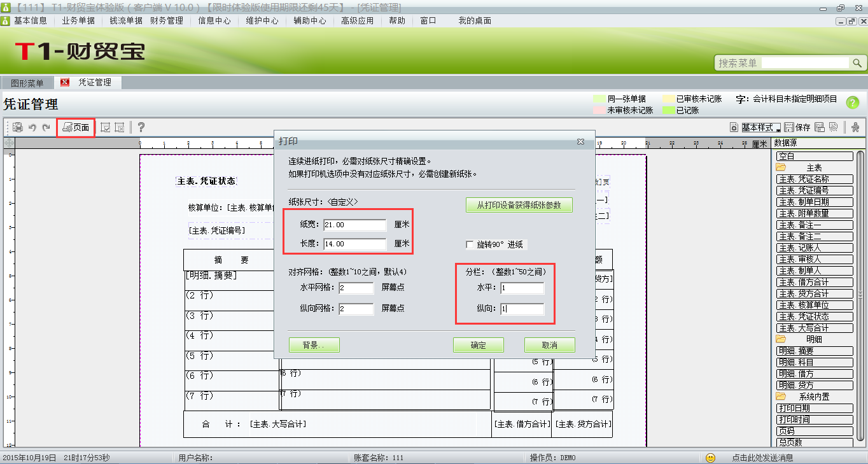
Task: Click the 水平网格 input field
Action: point(356,288)
